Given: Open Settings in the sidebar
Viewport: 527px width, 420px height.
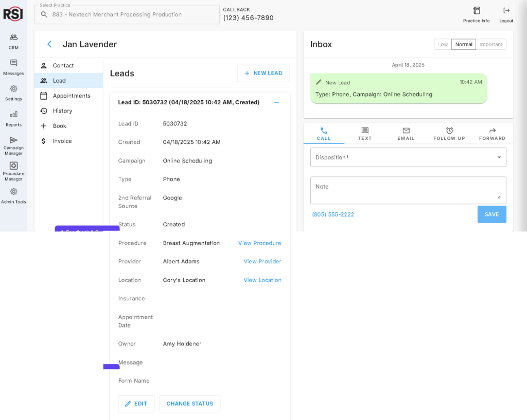Looking at the screenshot, I should 13,93.
